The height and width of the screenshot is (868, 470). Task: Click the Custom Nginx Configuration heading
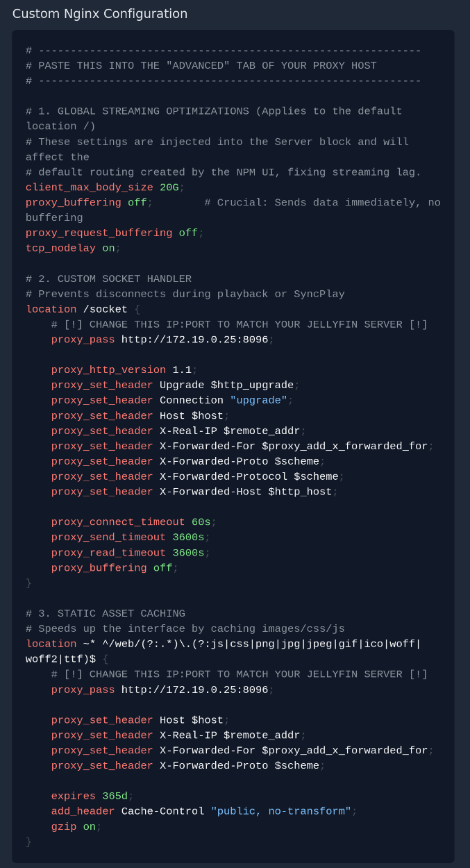[x=100, y=14]
